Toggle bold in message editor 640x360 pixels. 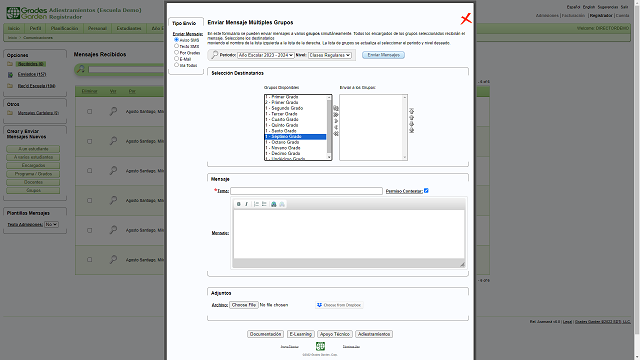[x=238, y=204]
